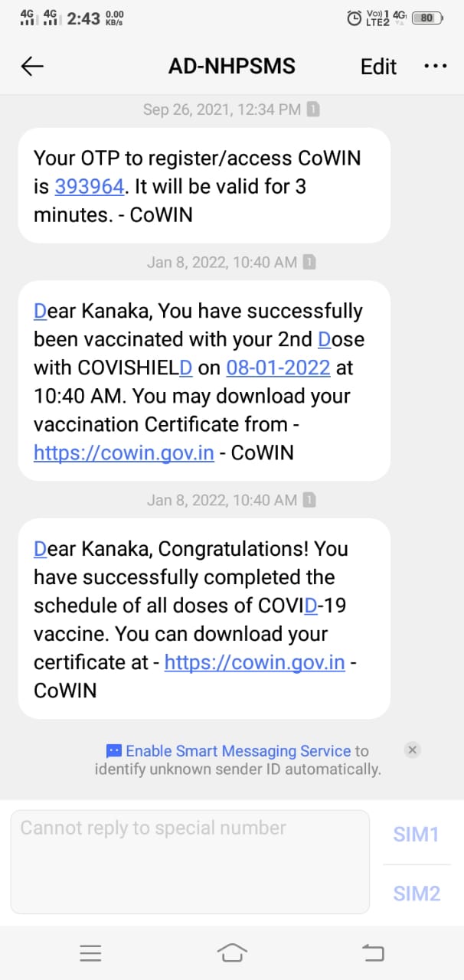Tap the battery indicator in status bar

click(x=427, y=18)
